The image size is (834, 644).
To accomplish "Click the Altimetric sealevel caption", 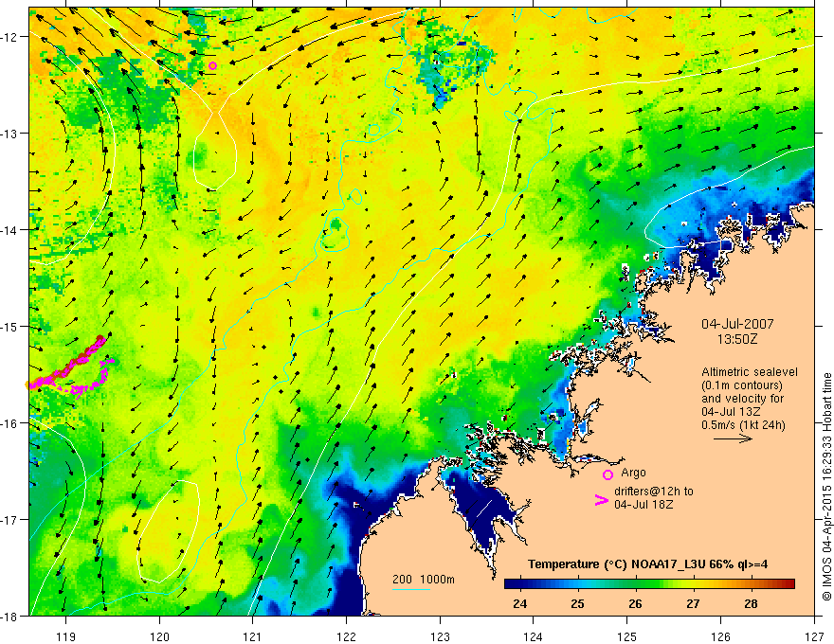I will 749,398.
